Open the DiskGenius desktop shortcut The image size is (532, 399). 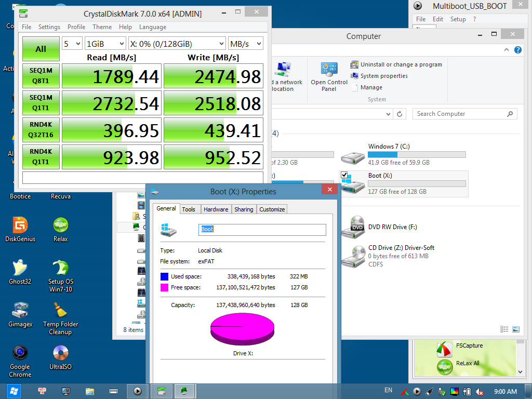click(x=20, y=229)
